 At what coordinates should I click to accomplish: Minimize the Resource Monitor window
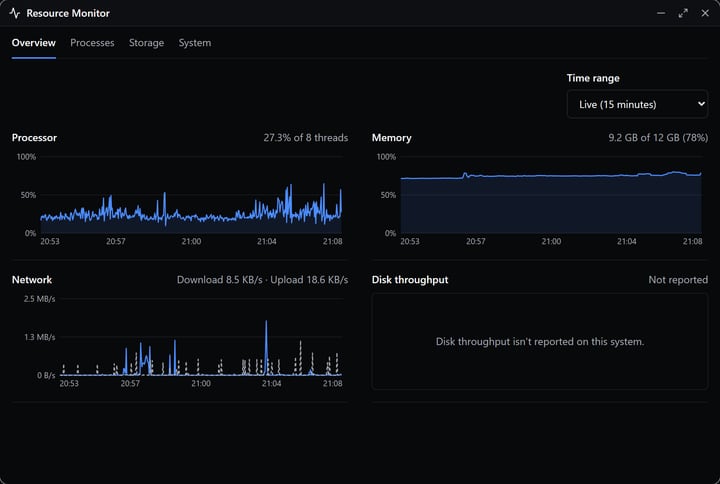coord(661,13)
